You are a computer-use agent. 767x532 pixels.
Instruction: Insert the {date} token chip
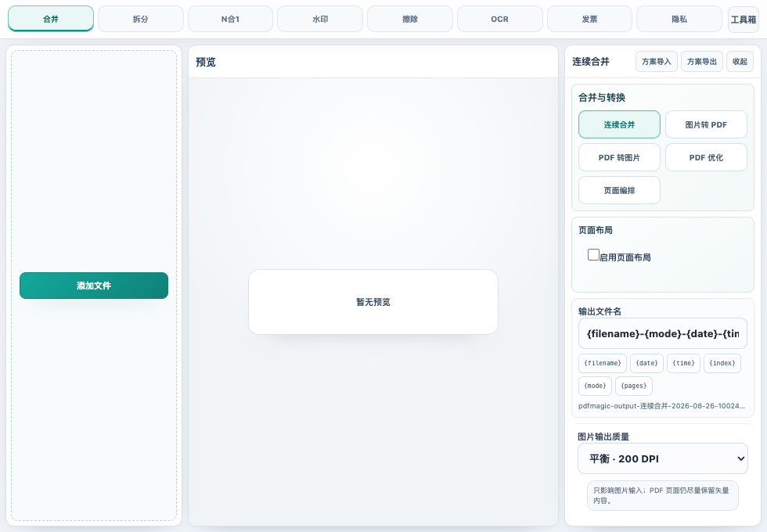(647, 363)
